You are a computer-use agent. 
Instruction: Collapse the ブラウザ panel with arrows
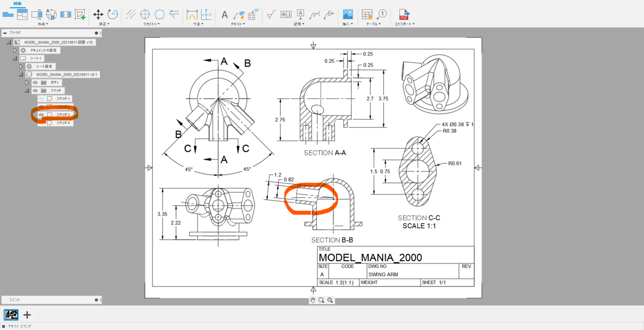(x=5, y=33)
